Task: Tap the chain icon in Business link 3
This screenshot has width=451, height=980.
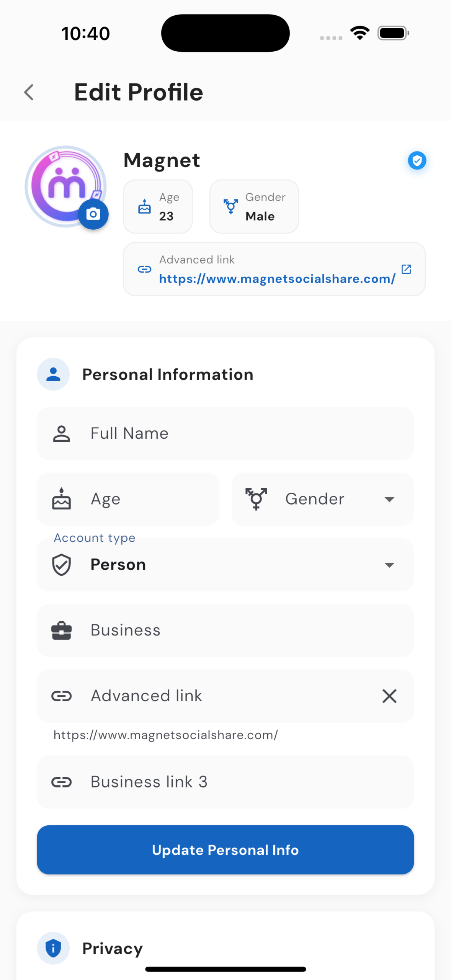Action: click(x=61, y=782)
